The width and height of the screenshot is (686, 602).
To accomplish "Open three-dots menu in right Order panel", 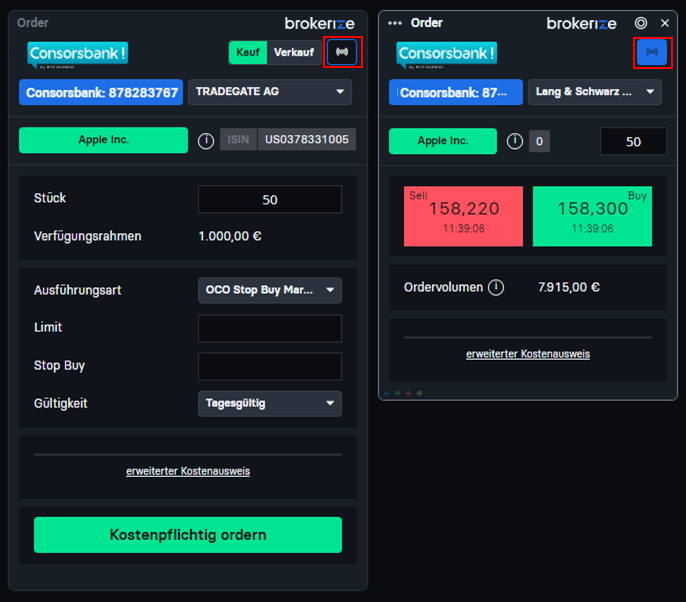I will pyautogui.click(x=395, y=23).
